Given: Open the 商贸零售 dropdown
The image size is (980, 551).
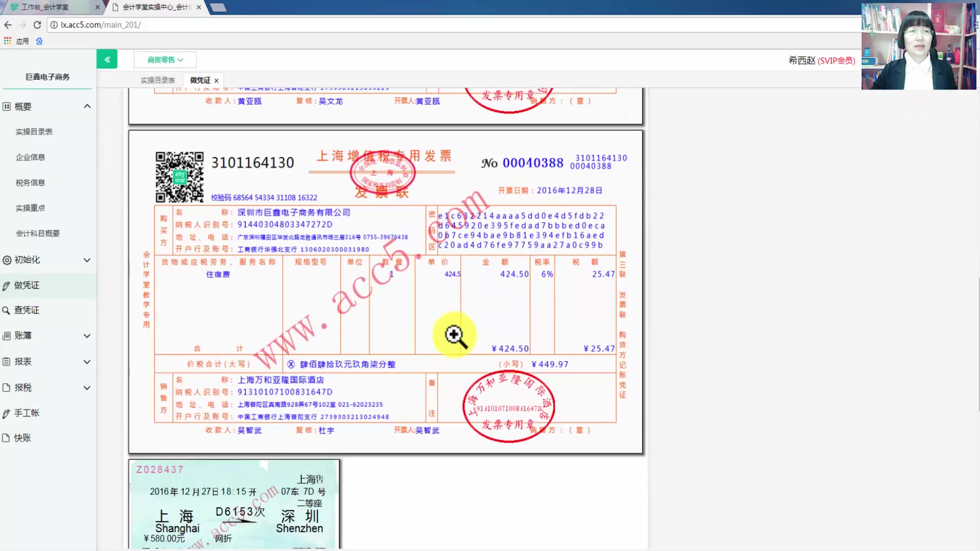Looking at the screenshot, I should tap(165, 60).
